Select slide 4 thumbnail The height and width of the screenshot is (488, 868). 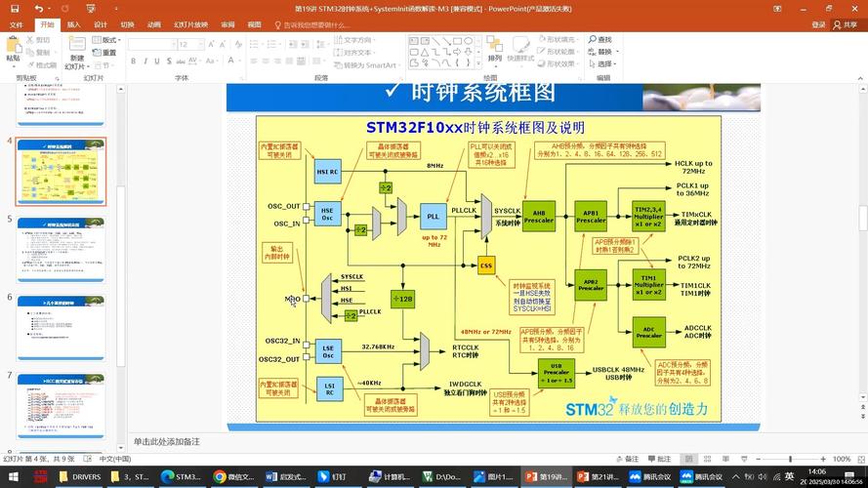click(61, 172)
